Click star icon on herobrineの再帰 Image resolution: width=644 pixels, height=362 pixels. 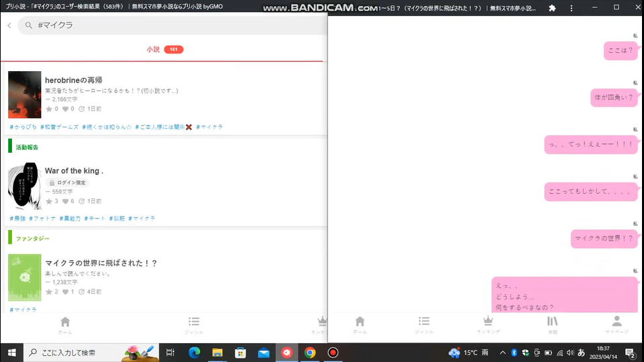tap(49, 109)
